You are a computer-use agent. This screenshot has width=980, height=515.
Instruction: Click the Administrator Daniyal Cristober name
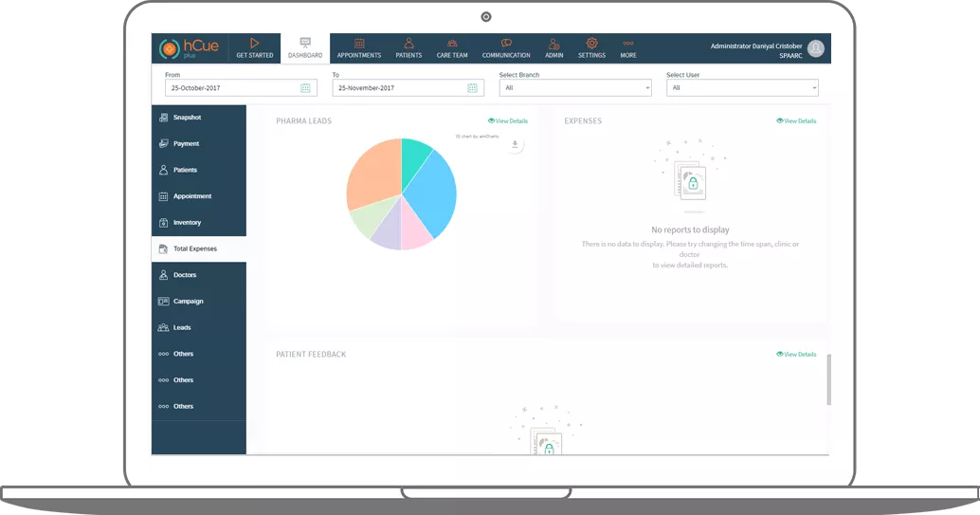756,46
